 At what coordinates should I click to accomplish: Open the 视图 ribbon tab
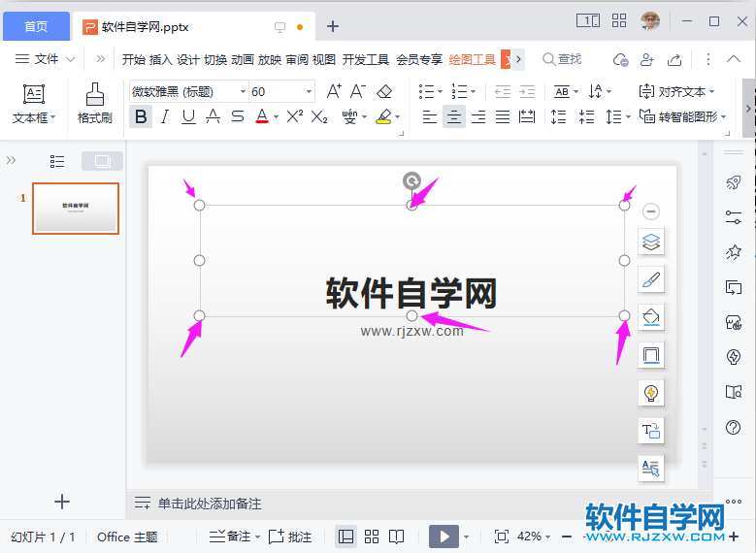point(323,59)
